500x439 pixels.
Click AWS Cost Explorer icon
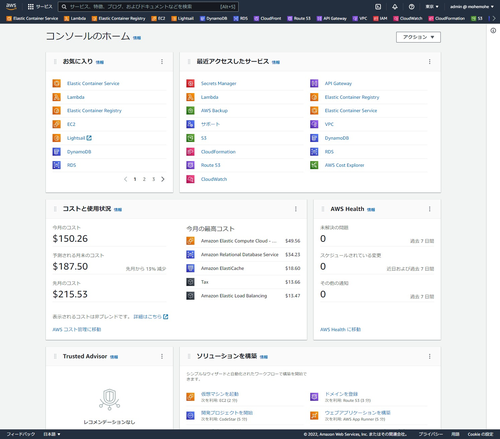[314, 165]
